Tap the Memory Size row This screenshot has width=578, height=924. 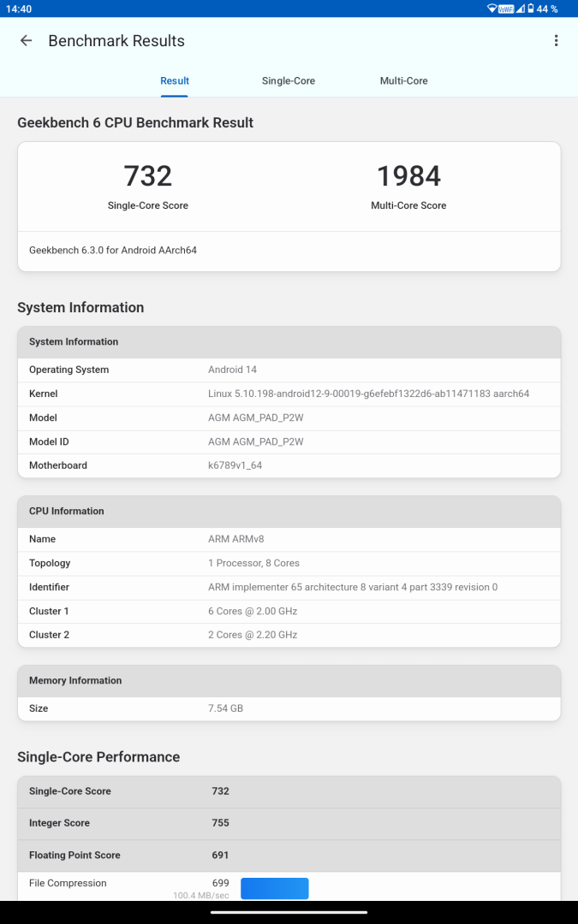[x=289, y=708]
